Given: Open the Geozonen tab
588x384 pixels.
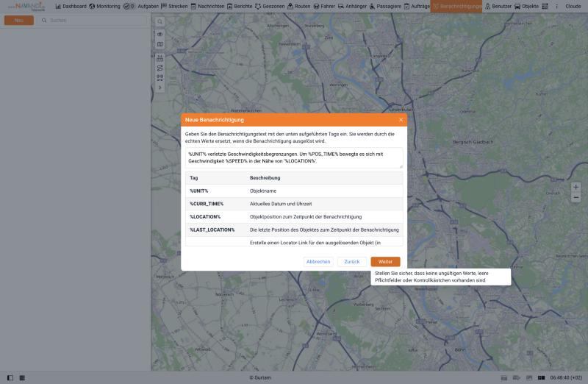Looking at the screenshot, I should click(x=270, y=7).
